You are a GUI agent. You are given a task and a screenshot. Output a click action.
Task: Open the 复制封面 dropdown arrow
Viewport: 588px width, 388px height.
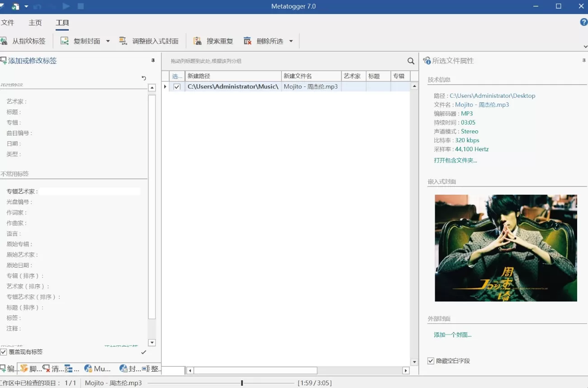107,41
